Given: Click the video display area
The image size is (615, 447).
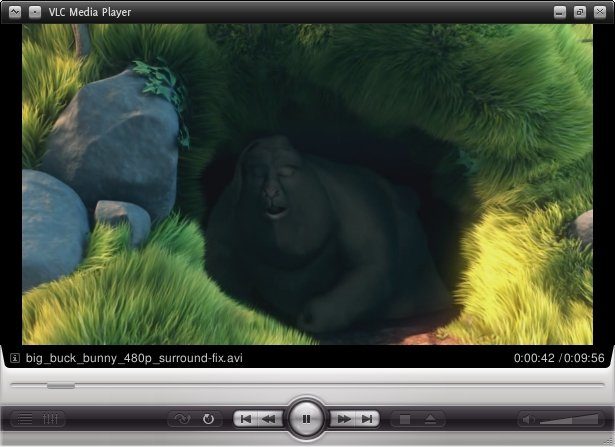Looking at the screenshot, I should [308, 184].
